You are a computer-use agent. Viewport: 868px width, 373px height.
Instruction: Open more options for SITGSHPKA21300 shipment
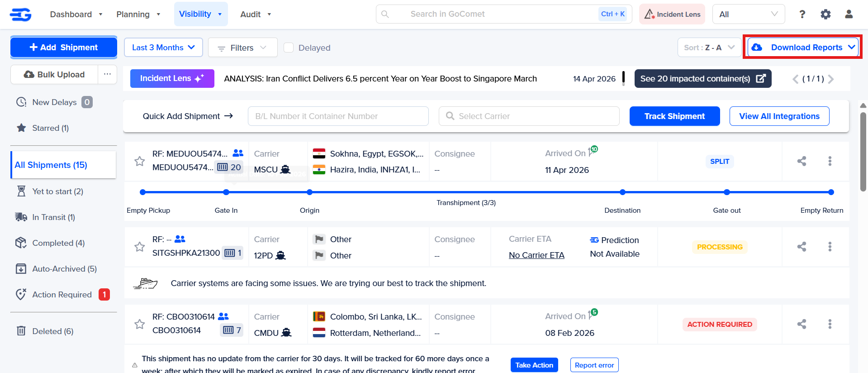pyautogui.click(x=830, y=247)
